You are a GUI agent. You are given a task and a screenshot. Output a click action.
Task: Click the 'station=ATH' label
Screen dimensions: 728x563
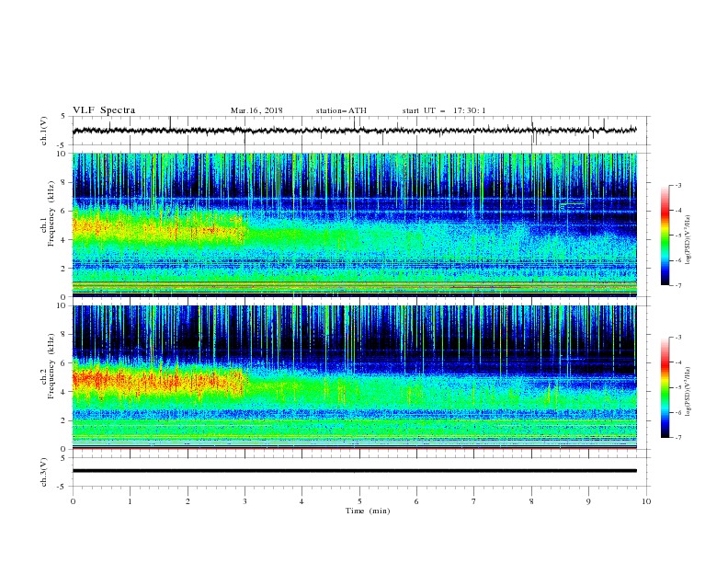point(341,110)
